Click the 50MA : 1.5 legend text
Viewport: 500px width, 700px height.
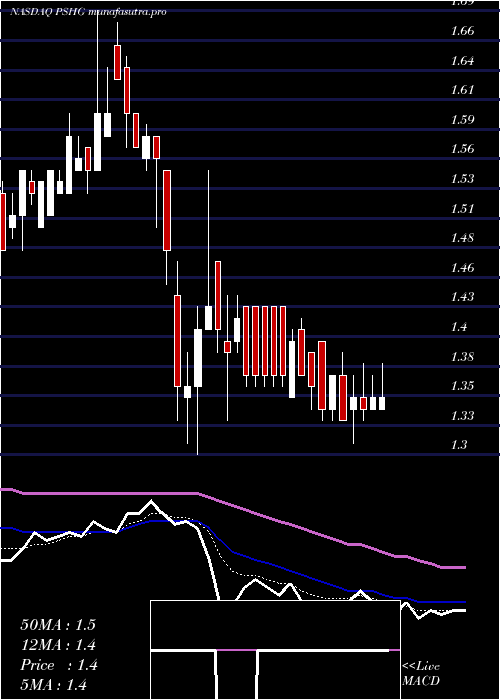[x=58, y=625]
